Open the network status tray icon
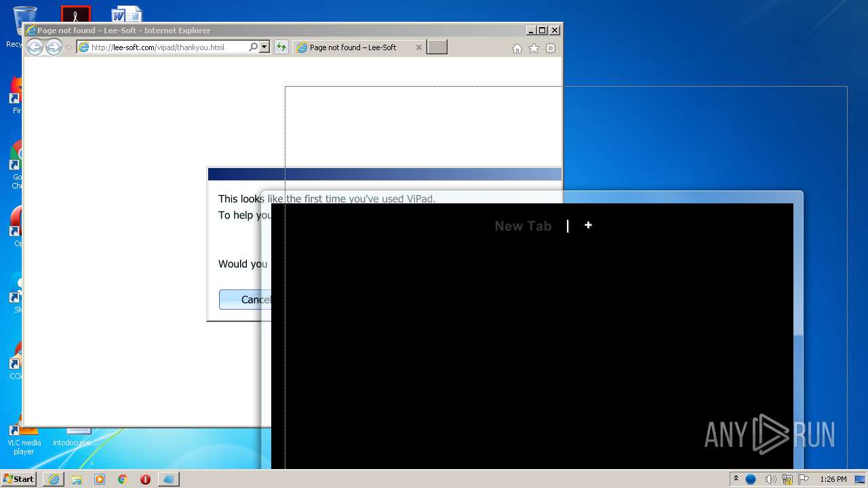868x488 pixels. point(787,479)
